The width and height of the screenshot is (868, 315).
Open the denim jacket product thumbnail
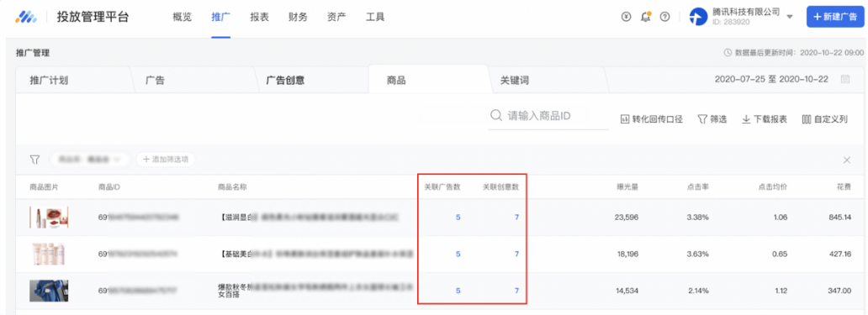tap(49, 290)
